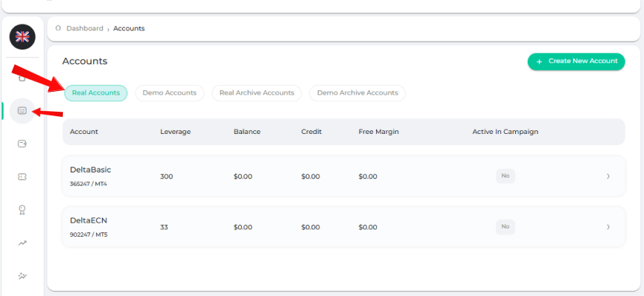The image size is (644, 296).
Task: Click the Accounts page heading
Action: coord(84,61)
